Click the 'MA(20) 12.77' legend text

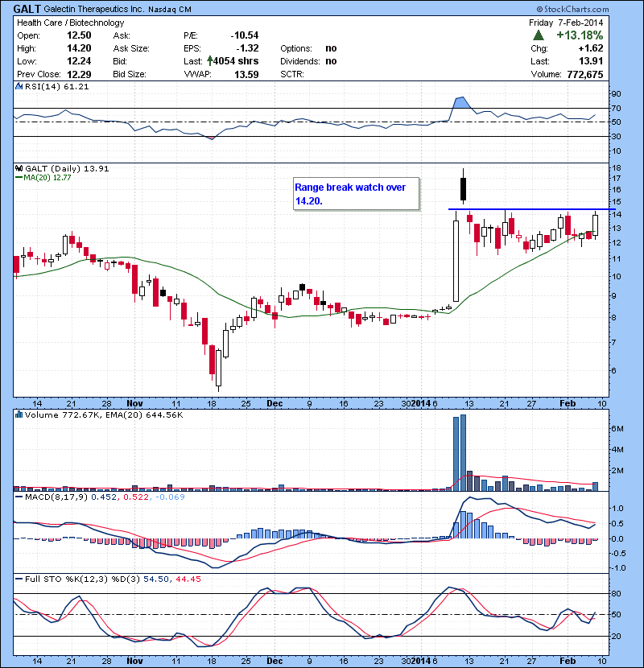(x=47, y=178)
